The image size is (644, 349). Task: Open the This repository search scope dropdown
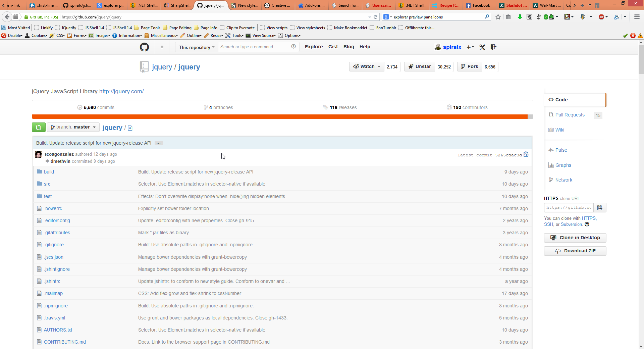(x=197, y=47)
